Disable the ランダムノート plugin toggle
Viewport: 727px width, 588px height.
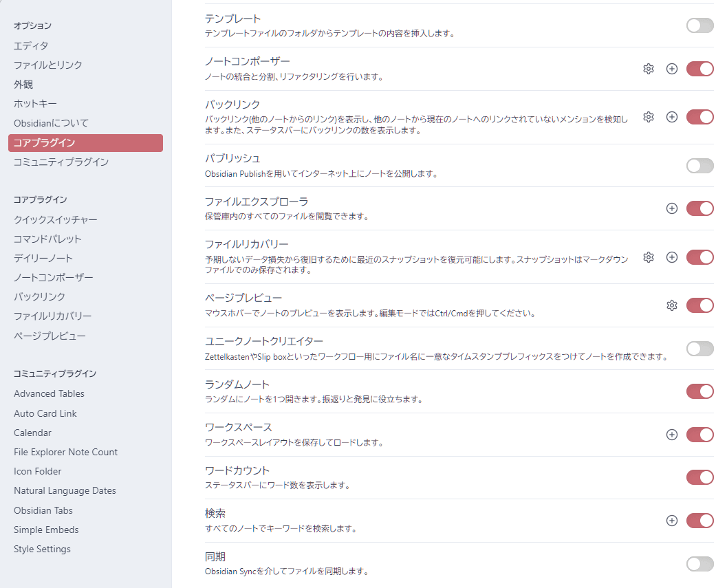(x=699, y=391)
